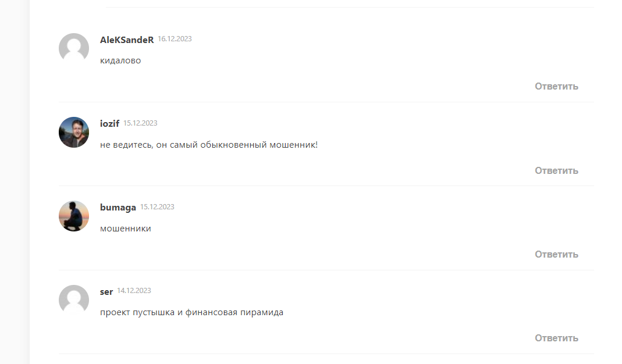Image resolution: width=622 pixels, height=364 pixels.
Task: Click Ответить under iozif's comment
Action: pyautogui.click(x=556, y=171)
